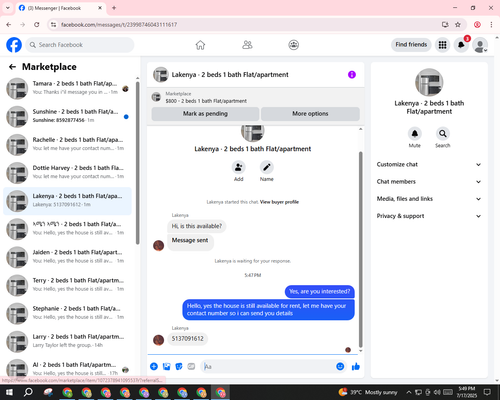
Task: Click the chat messages scrollbar
Action: (x=360, y=250)
